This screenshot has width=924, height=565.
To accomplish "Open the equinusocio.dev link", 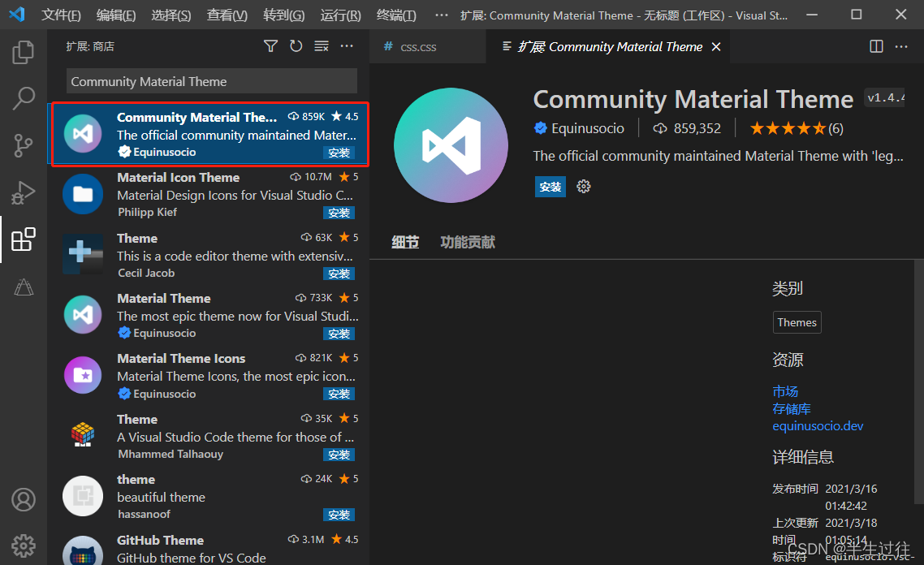I will [x=818, y=426].
